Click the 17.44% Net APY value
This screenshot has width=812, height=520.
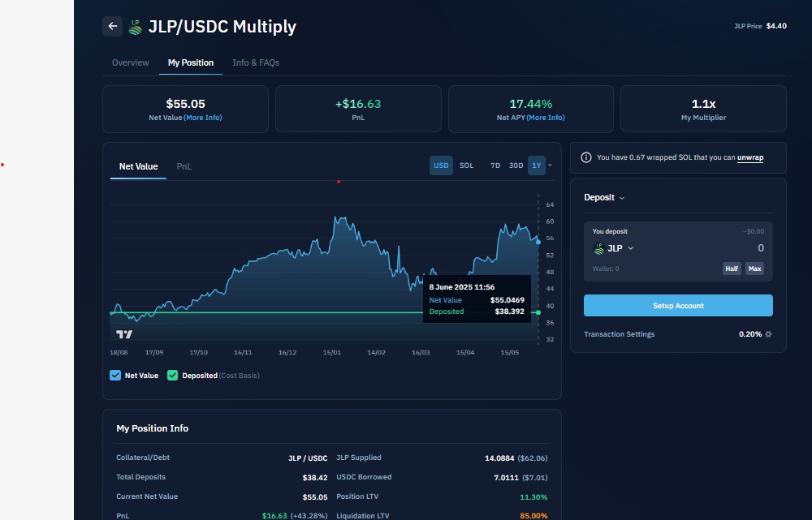(530, 104)
